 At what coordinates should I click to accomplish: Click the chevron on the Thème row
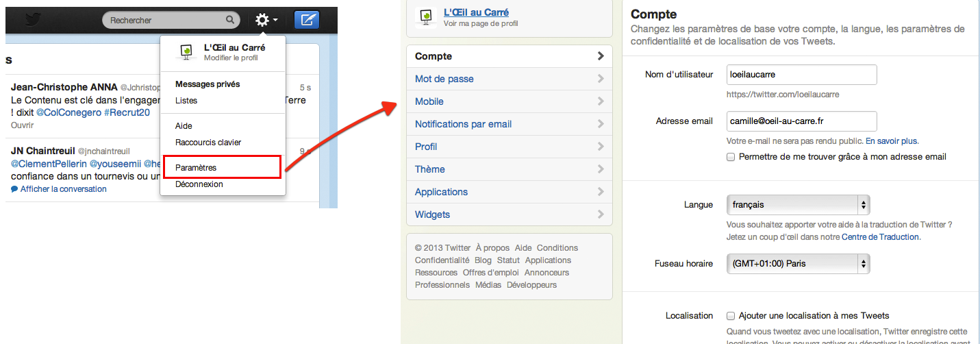click(601, 169)
